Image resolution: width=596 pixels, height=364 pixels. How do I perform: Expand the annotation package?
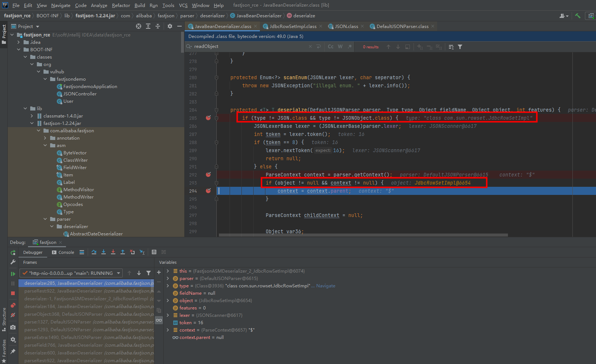pos(45,138)
